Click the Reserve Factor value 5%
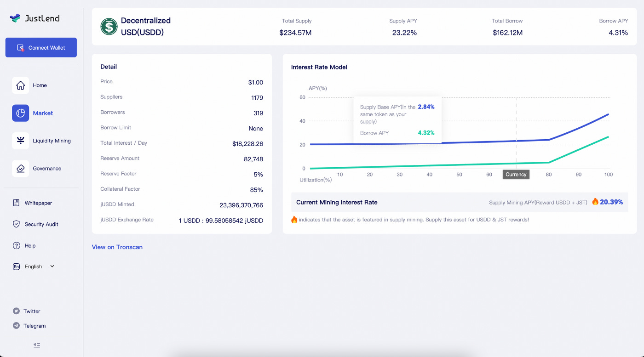The image size is (644, 357). coord(258,175)
